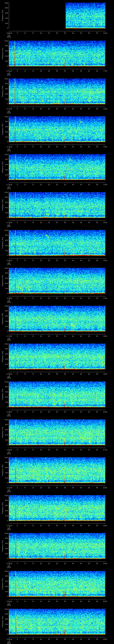The width and height of the screenshot is (114, 644).
Task: Click the 2:22:00 start time label
Action: click(x=9, y=525)
